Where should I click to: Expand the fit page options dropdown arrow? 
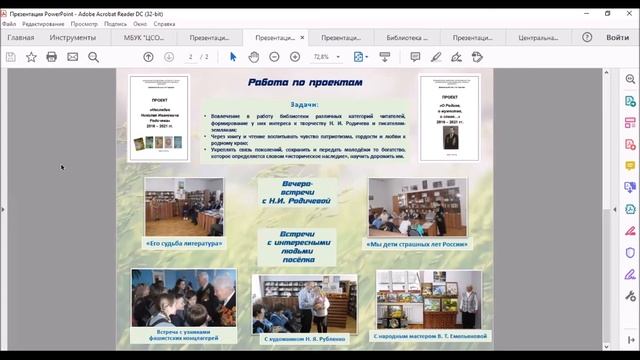click(367, 57)
